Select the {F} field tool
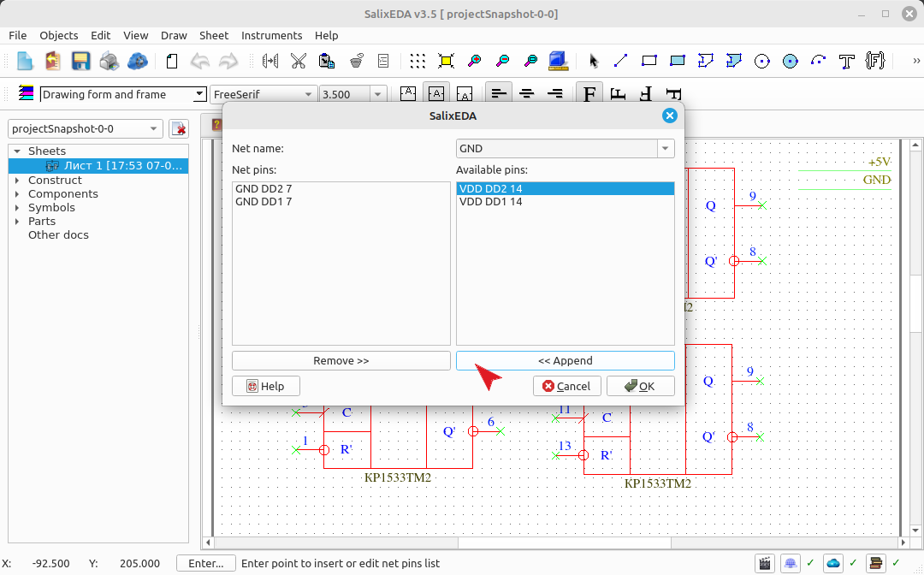 (x=875, y=61)
